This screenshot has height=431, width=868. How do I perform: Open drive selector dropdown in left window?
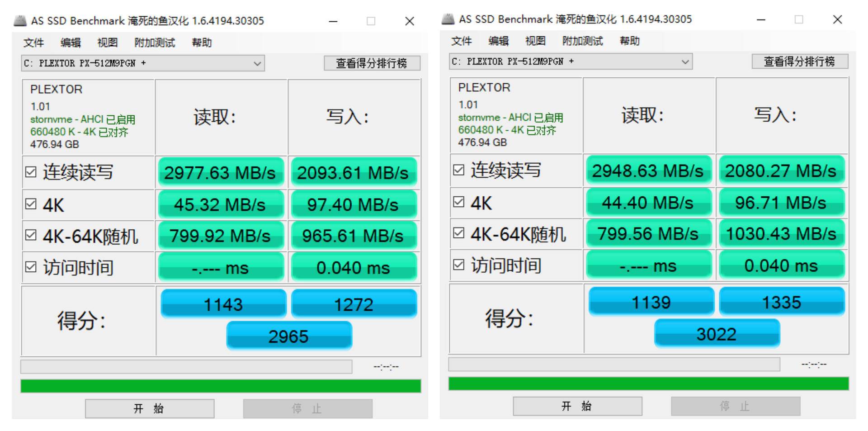[x=143, y=63]
